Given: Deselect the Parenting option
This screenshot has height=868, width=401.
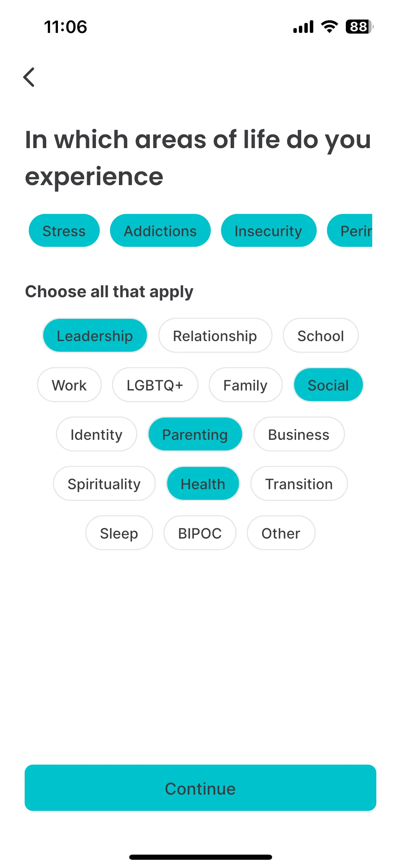Looking at the screenshot, I should click(195, 434).
